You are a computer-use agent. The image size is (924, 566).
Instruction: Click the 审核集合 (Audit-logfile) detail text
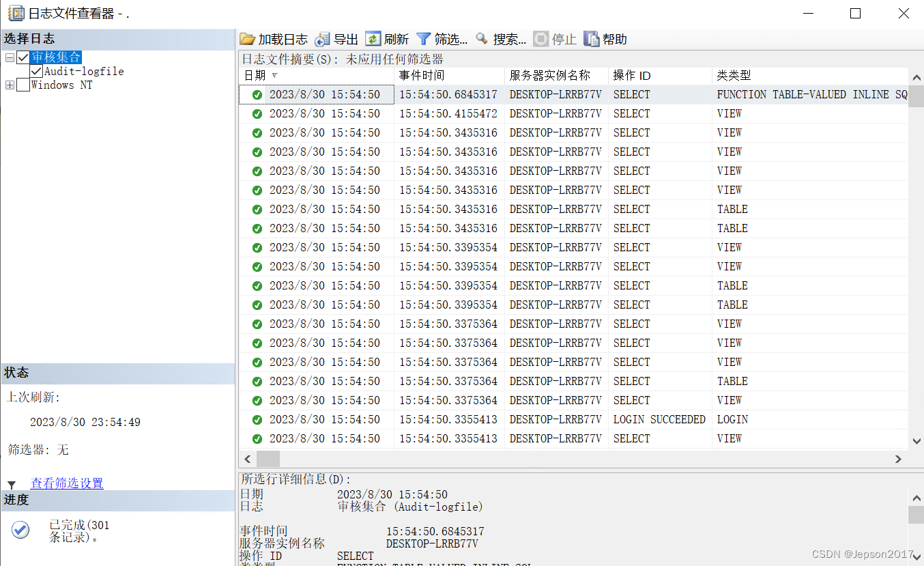pos(410,507)
